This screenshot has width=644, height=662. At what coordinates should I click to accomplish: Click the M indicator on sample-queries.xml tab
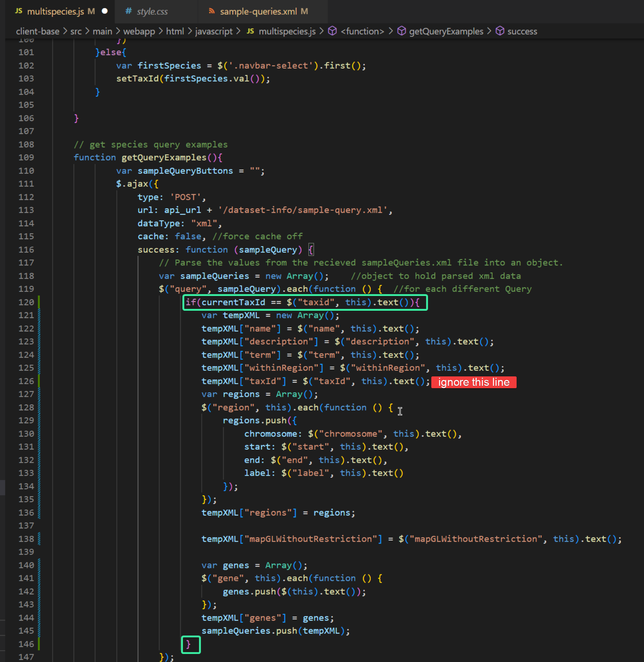pos(304,11)
